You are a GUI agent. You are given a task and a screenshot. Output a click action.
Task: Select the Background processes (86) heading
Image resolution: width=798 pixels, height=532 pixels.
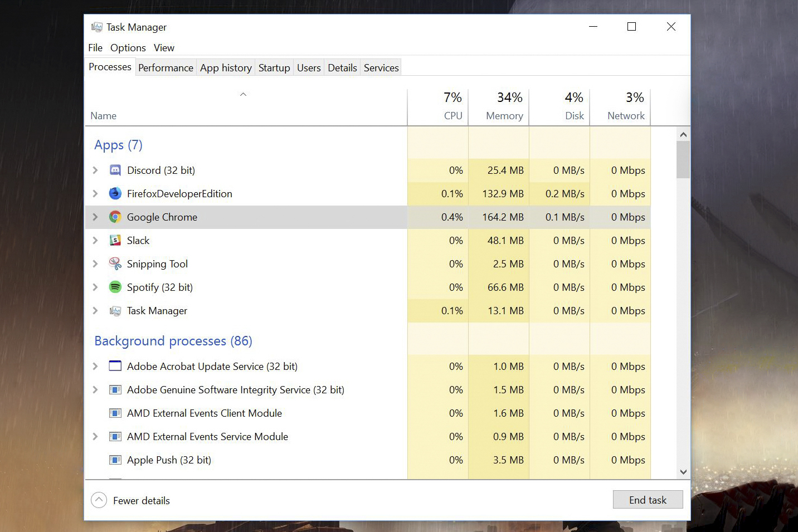pos(173,341)
